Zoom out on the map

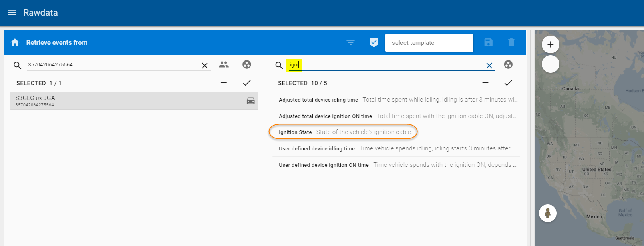coord(550,64)
